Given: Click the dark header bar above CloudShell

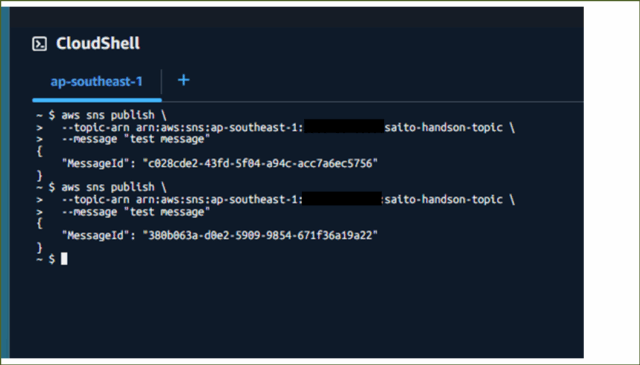Looking at the screenshot, I should 297,17.
